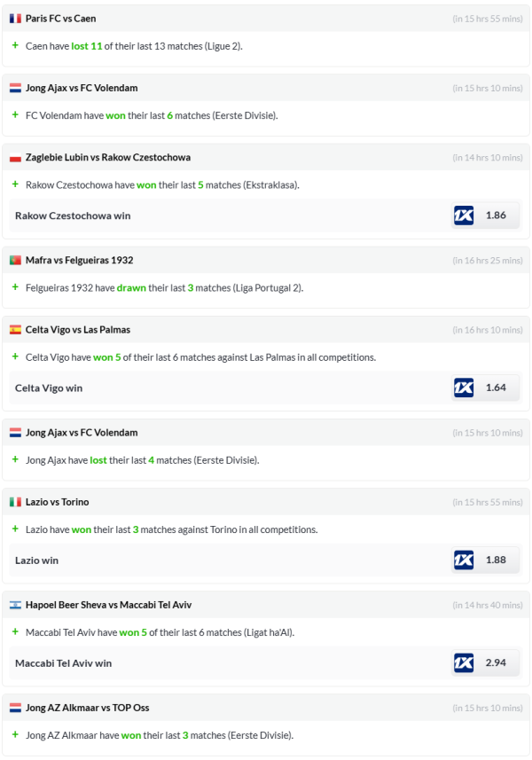
Task: Click the 1X bookmaker logo for Rakow Czestochowa win
Action: click(464, 215)
